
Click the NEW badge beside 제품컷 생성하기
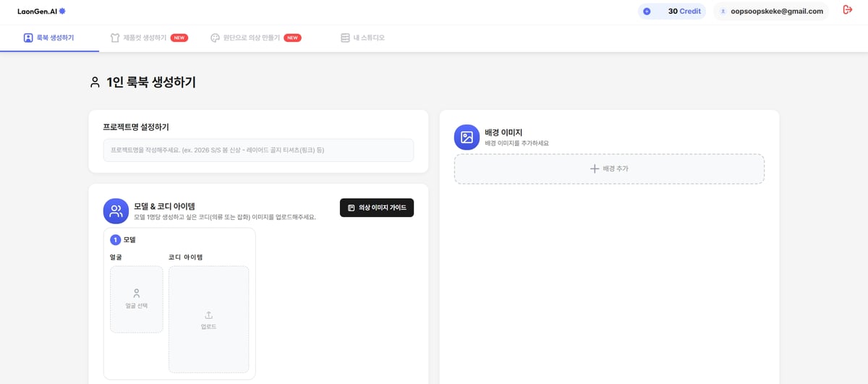pos(179,38)
